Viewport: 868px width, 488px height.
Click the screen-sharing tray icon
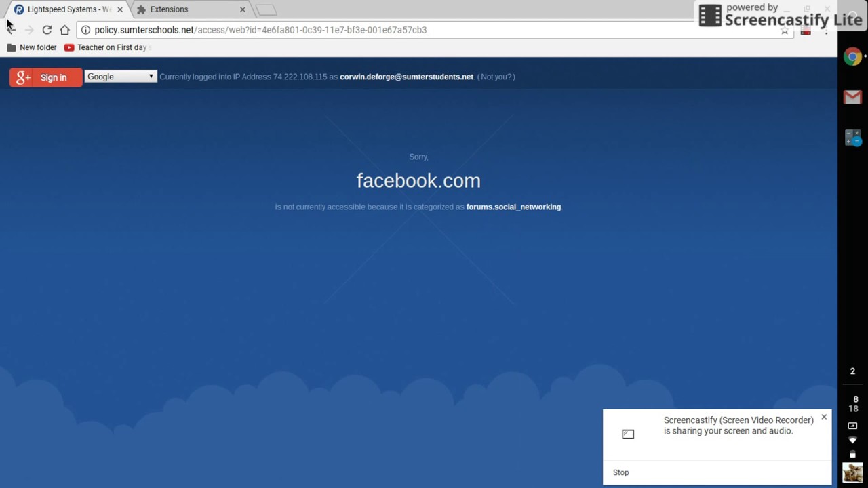(x=853, y=426)
